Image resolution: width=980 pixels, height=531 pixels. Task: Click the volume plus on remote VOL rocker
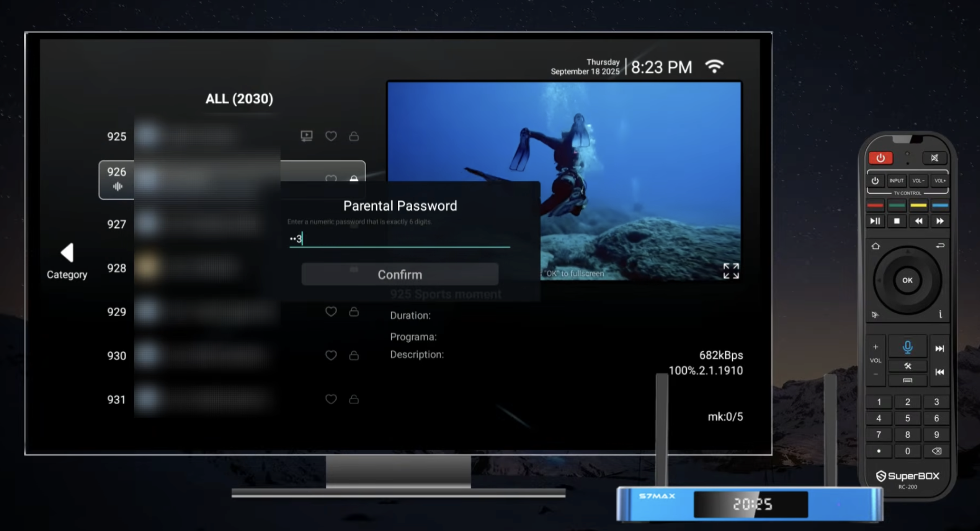click(875, 347)
